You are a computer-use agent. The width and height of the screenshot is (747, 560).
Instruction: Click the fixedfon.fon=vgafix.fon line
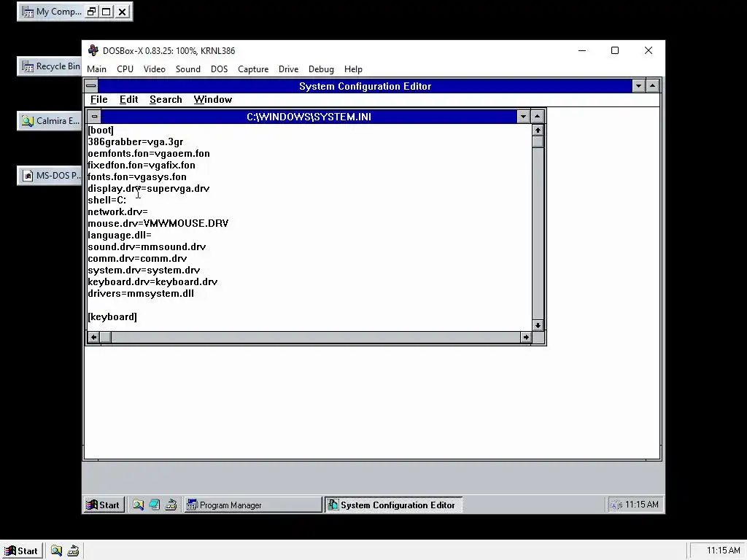[142, 166]
